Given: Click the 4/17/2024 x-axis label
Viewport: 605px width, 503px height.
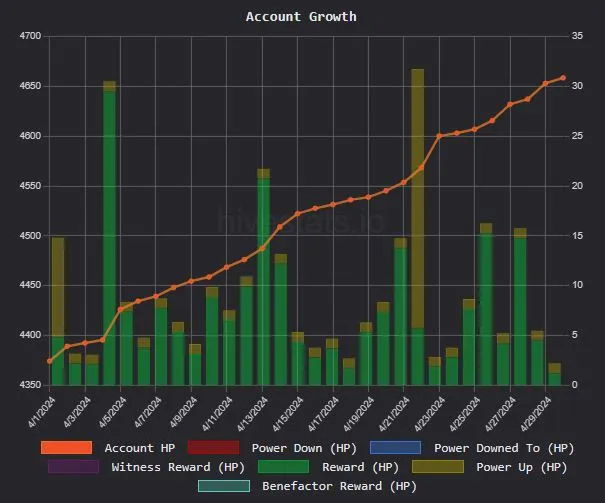Looking at the screenshot, I should 324,414.
